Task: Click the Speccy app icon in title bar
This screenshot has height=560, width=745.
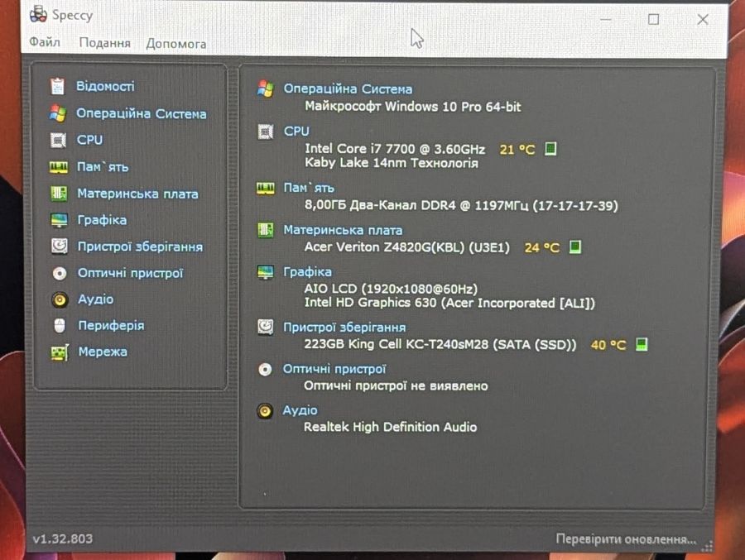Action: (x=38, y=14)
